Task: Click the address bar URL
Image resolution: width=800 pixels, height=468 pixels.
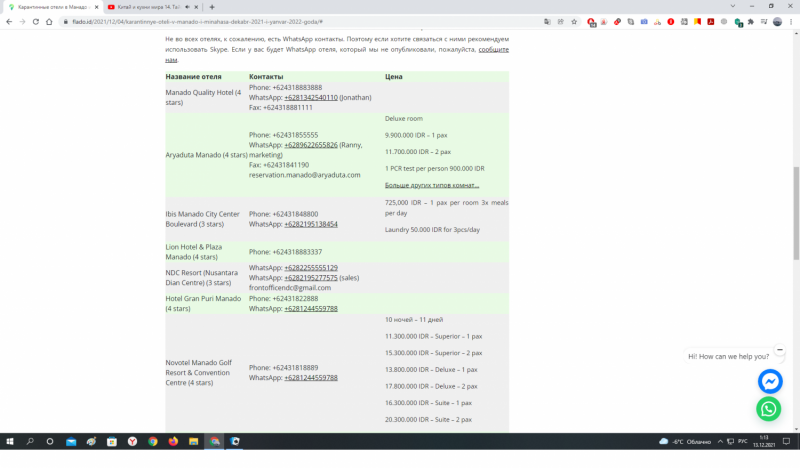Action: tap(197, 22)
